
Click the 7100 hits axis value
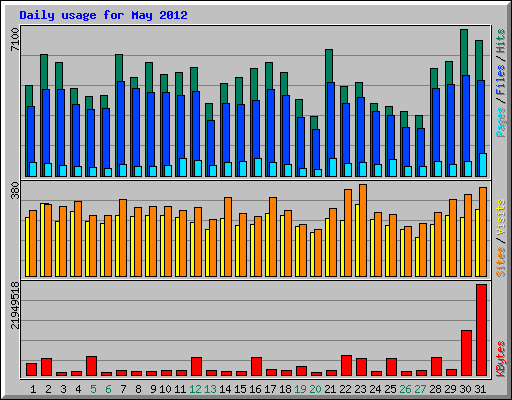15,39
